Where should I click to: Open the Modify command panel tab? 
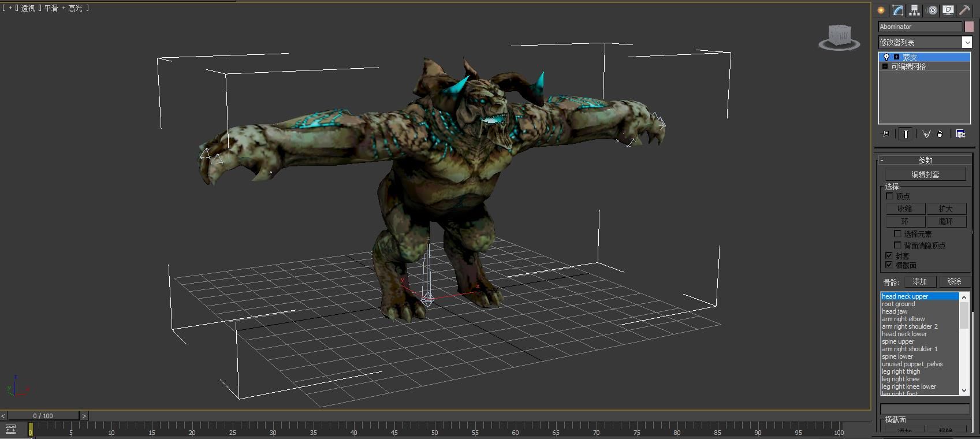[x=897, y=10]
